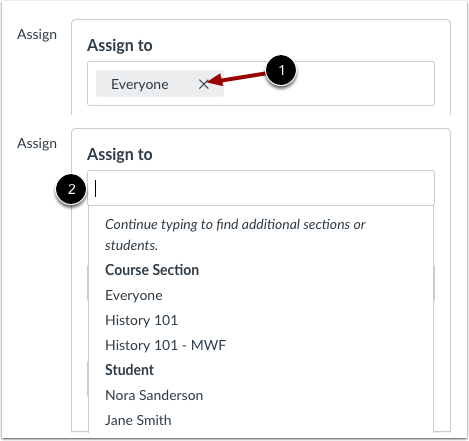The height and width of the screenshot is (441, 469).
Task: Choose the History 101 section option
Action: coord(141,320)
